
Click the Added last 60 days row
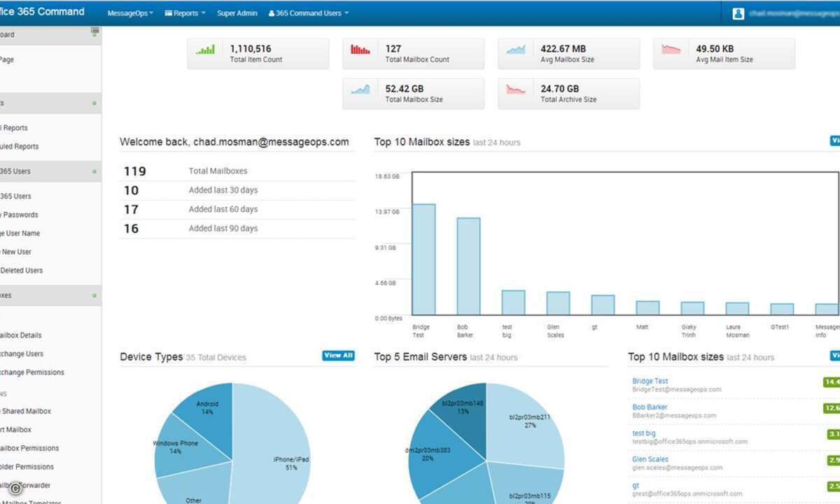coord(237,209)
